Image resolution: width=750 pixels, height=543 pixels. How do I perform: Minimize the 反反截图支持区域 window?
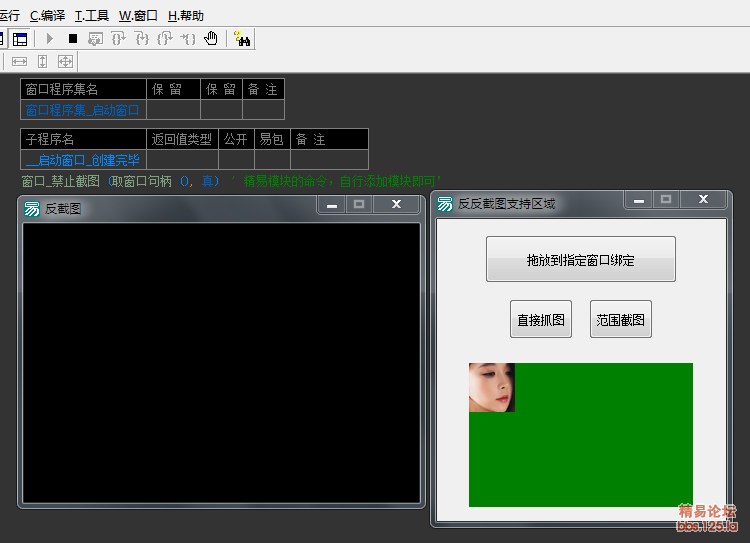click(639, 200)
